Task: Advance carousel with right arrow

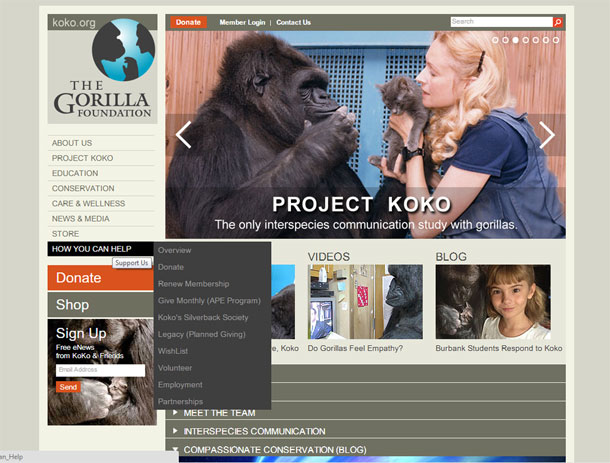Action: (x=547, y=135)
